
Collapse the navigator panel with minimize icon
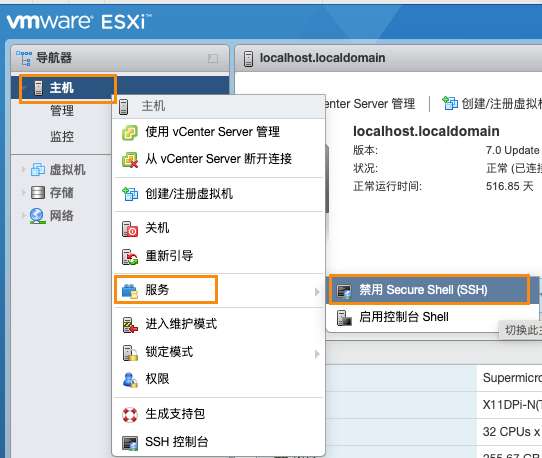pyautogui.click(x=213, y=58)
